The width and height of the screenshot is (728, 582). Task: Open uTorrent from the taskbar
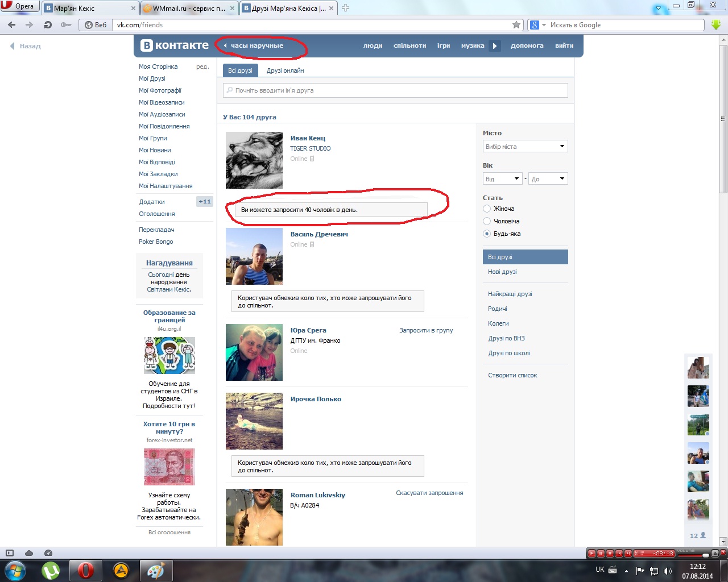pos(51,571)
